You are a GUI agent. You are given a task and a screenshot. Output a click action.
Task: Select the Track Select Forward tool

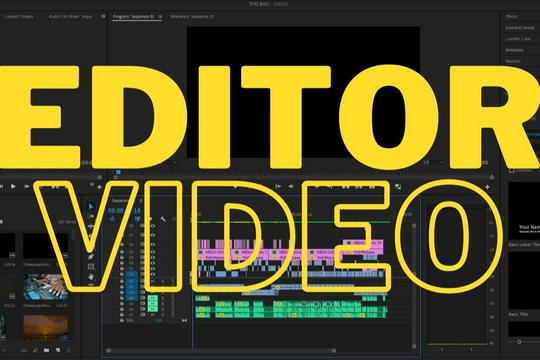(x=91, y=216)
